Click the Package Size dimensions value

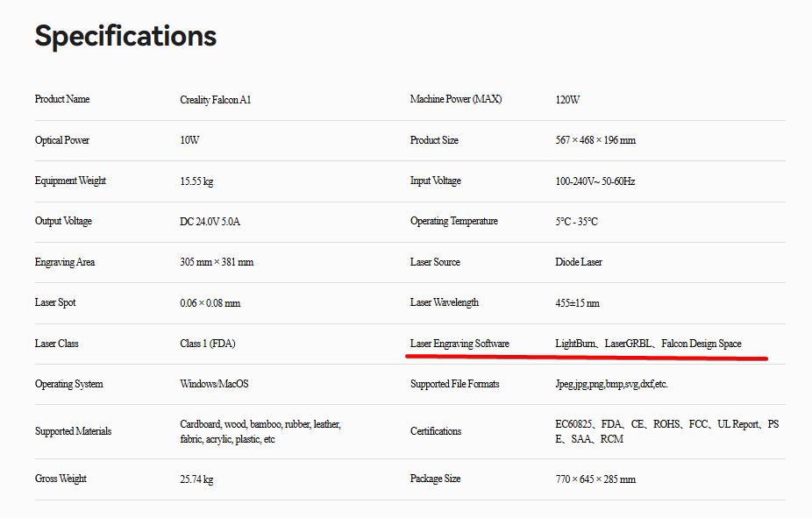click(x=595, y=479)
